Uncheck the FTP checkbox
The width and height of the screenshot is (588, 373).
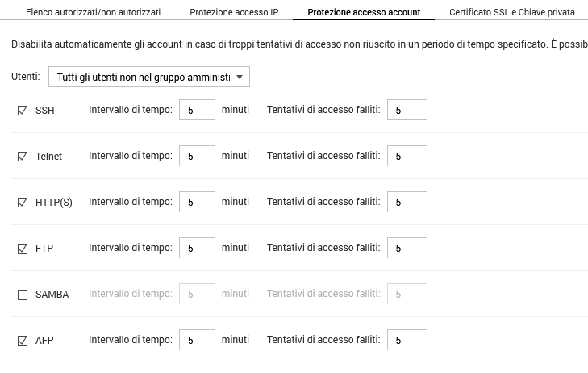tap(23, 249)
